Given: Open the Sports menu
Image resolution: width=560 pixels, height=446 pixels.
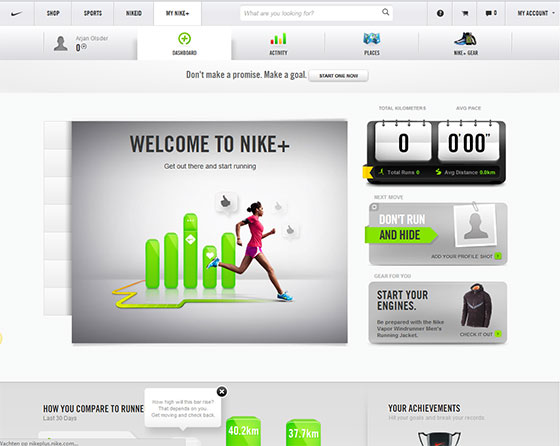Looking at the screenshot, I should click(x=92, y=13).
